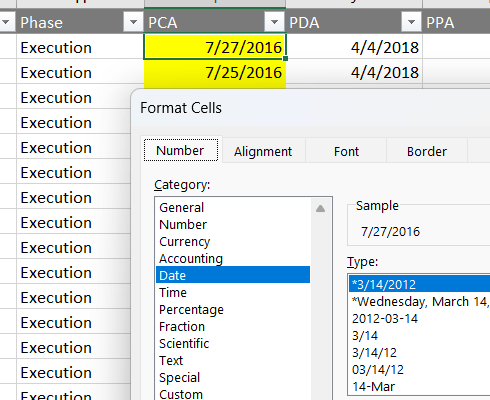Switch to the Alignment tab

263,152
